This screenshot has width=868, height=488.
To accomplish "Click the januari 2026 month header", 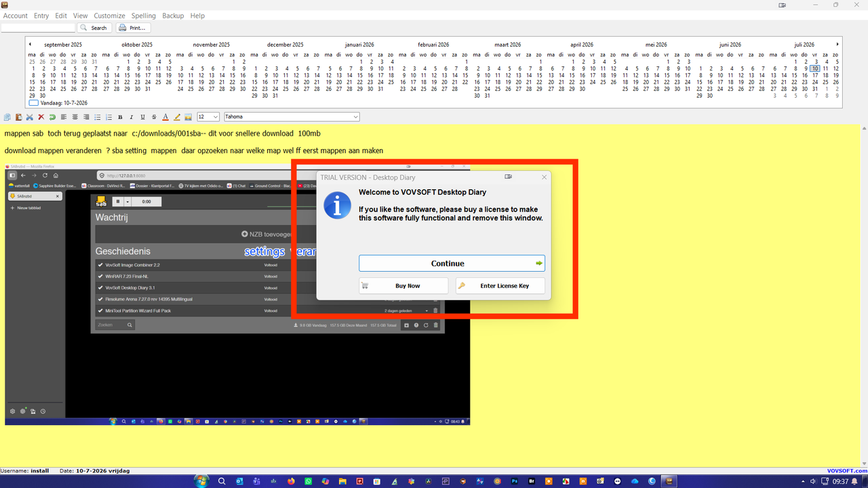I will [x=359, y=45].
